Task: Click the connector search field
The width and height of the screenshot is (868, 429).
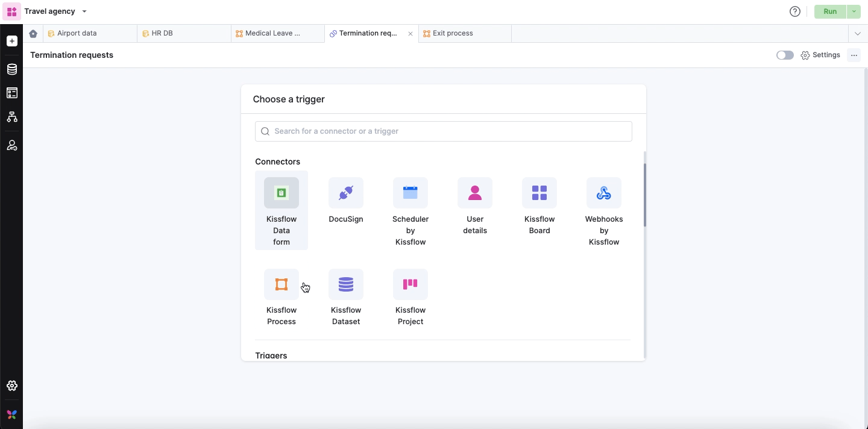Action: coord(443,131)
